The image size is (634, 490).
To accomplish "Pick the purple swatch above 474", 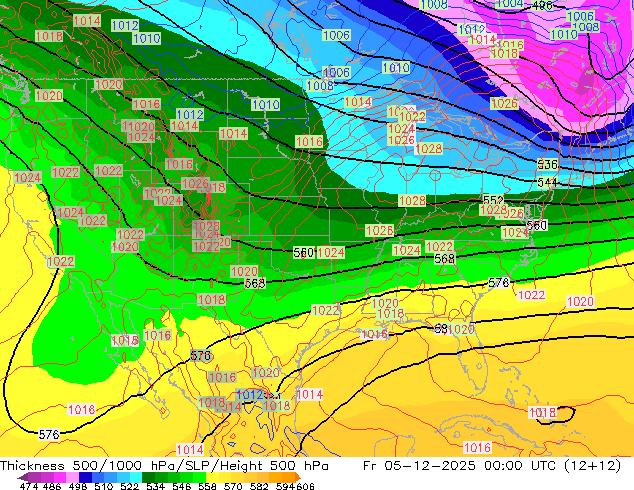I will 35,478.
